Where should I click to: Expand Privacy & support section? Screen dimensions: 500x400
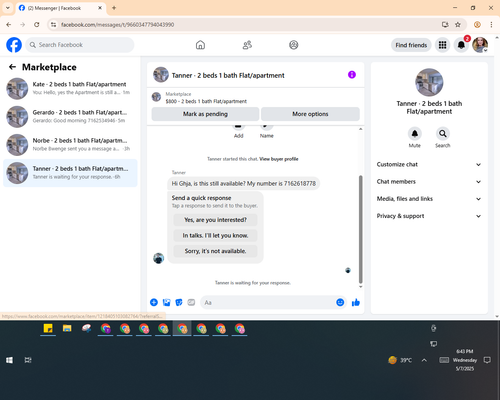click(429, 216)
